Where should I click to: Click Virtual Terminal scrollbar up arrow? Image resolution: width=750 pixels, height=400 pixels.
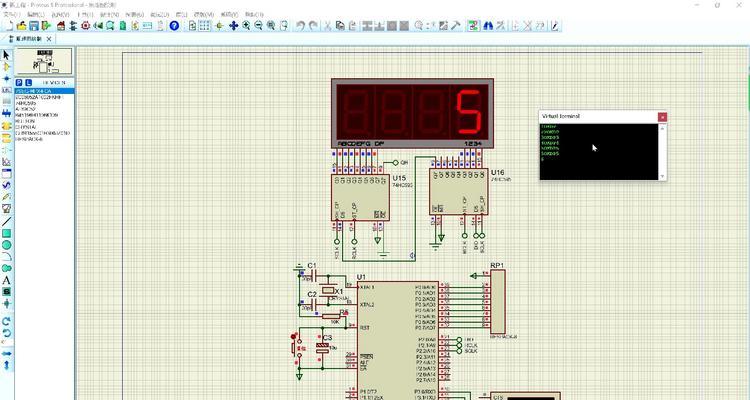point(662,128)
